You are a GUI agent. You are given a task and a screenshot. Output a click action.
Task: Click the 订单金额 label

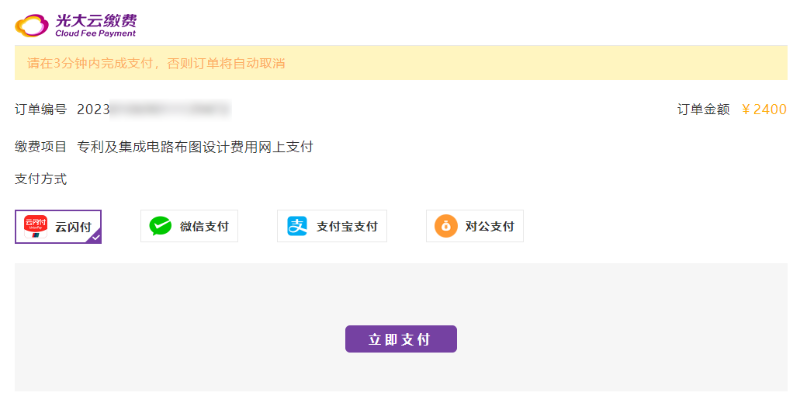703,109
